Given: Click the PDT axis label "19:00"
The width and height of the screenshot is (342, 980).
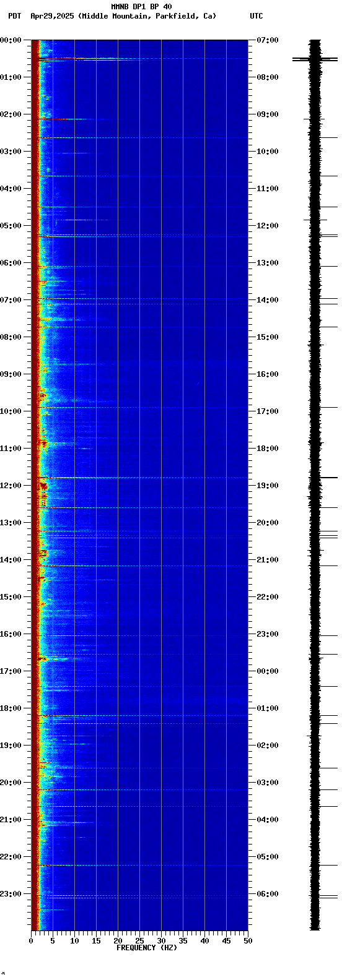Looking at the screenshot, I should [11, 746].
